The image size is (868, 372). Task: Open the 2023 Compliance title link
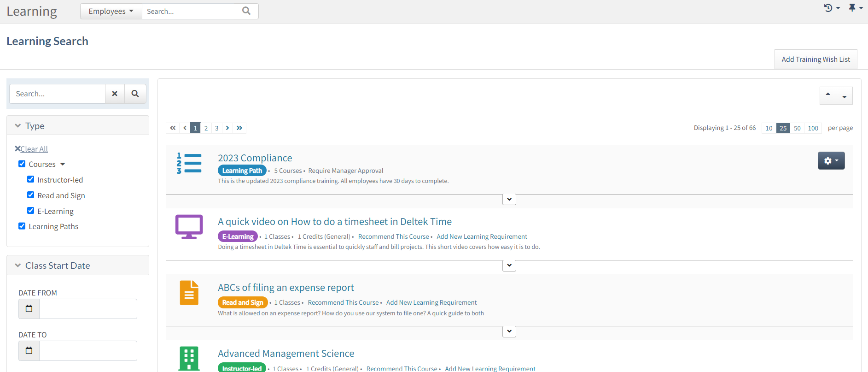coord(255,158)
